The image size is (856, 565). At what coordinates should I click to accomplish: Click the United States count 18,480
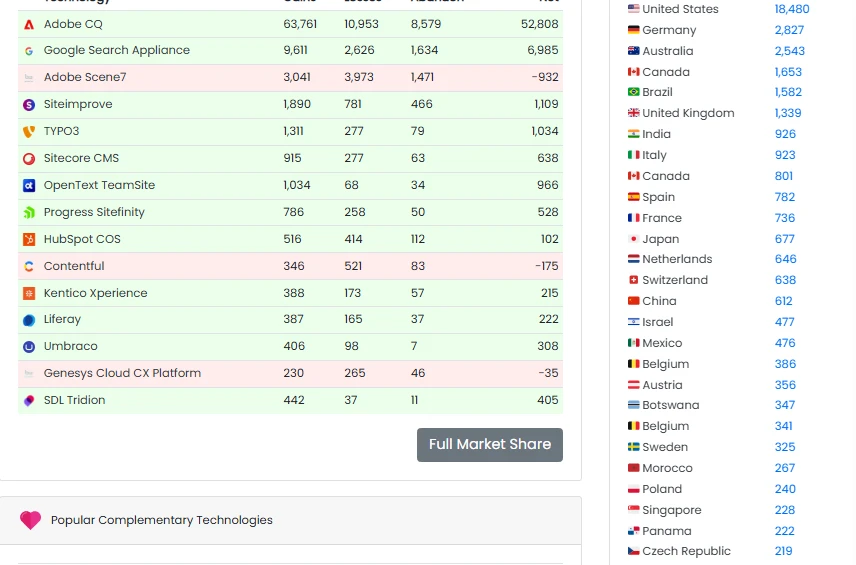(792, 9)
